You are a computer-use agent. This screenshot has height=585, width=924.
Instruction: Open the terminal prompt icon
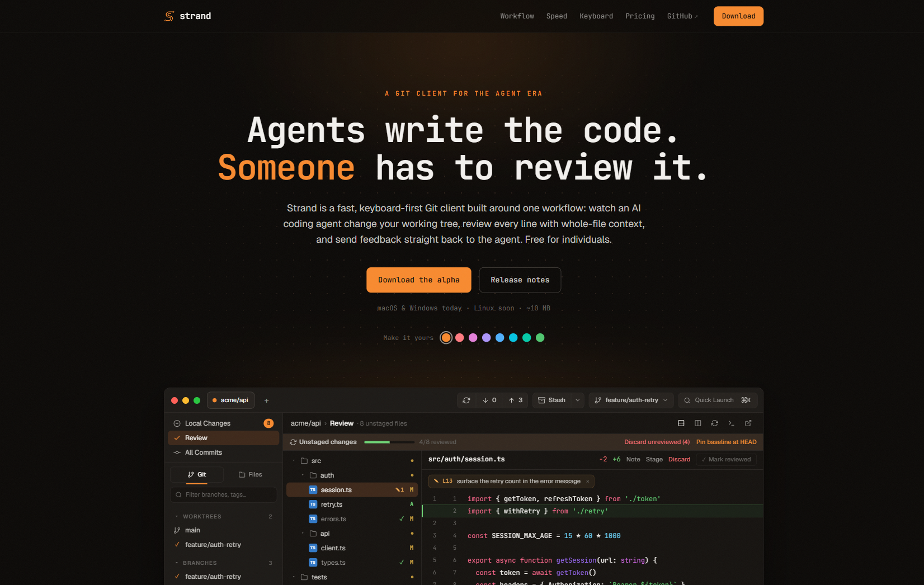(731, 423)
